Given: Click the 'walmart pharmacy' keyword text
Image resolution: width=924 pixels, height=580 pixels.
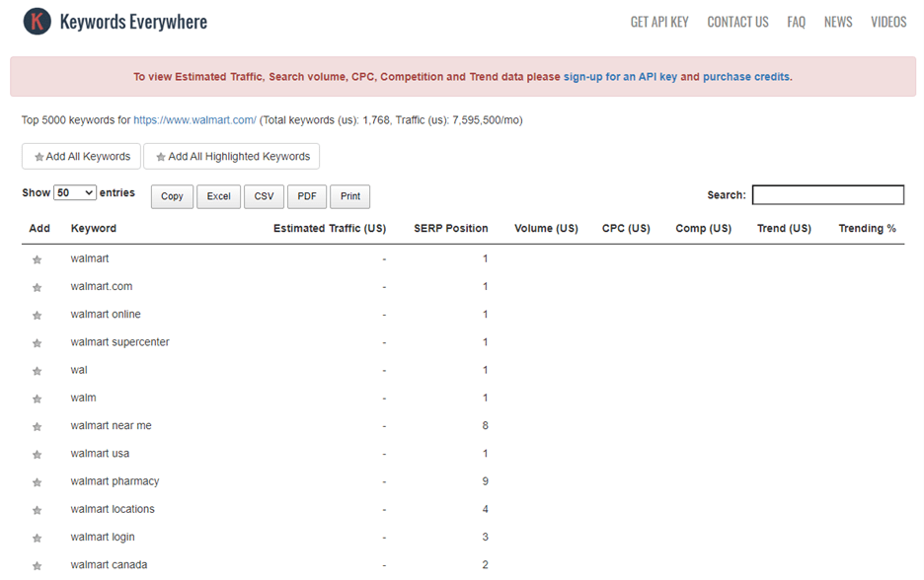Looking at the screenshot, I should pos(115,481).
